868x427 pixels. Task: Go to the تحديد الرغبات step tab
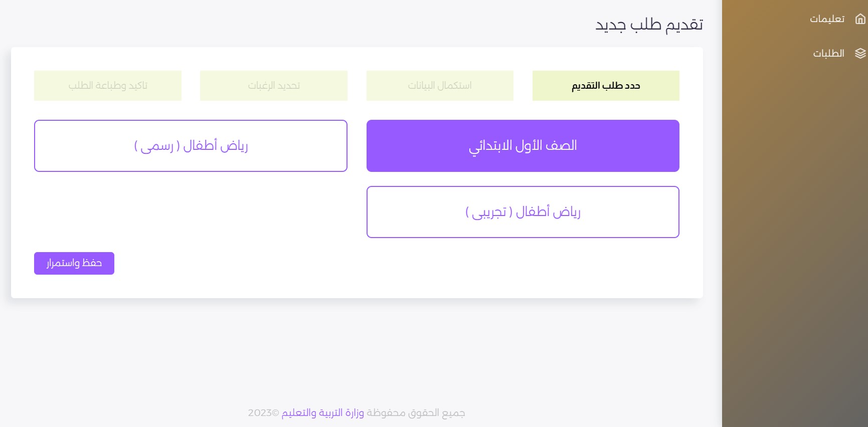coord(274,86)
